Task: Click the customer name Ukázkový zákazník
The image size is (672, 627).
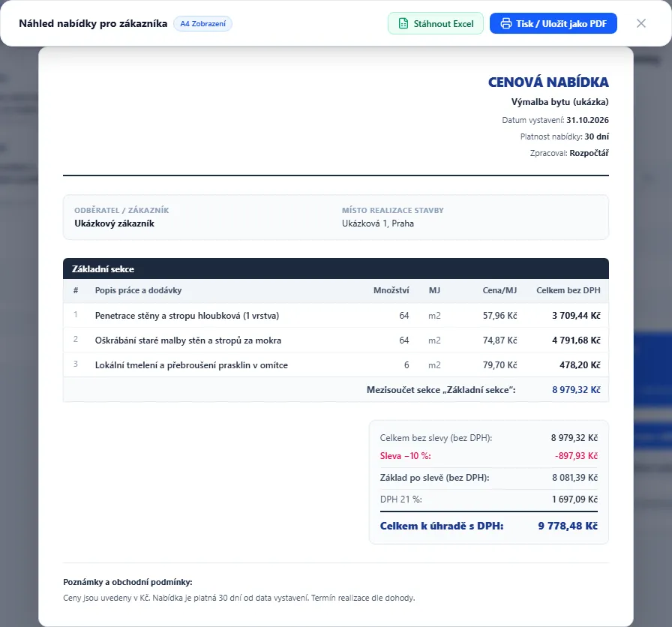Action: 114,223
